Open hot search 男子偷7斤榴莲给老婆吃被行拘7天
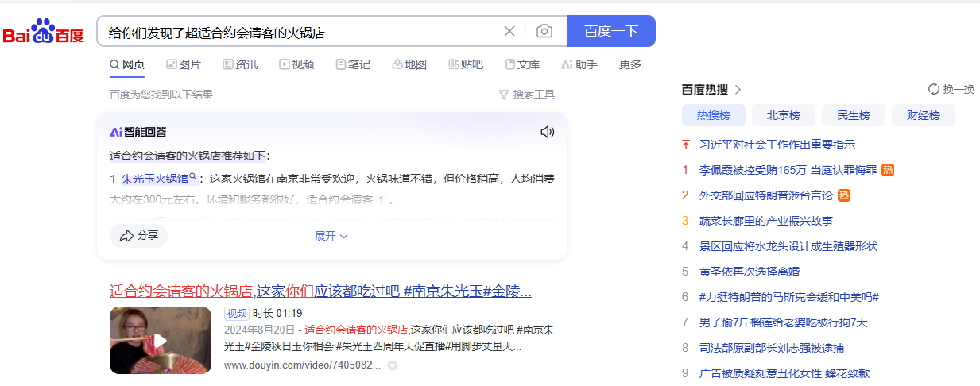Viewport: 980px width, 386px height. tap(784, 322)
